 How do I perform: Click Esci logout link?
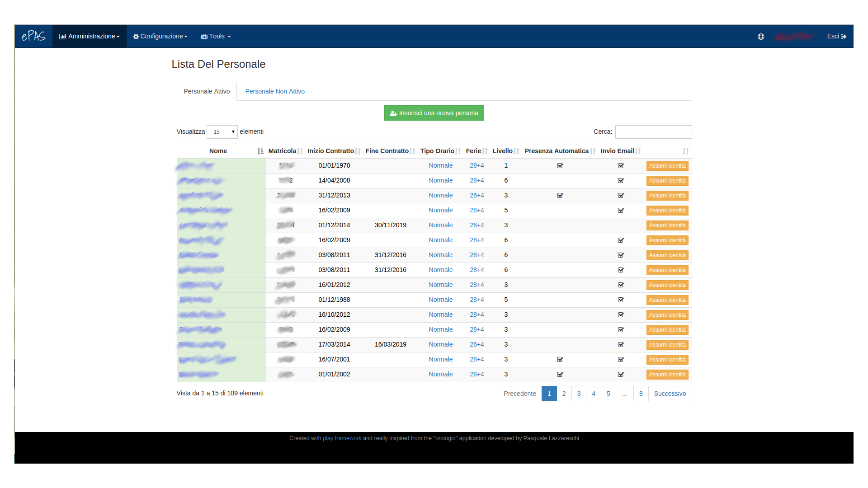point(837,36)
